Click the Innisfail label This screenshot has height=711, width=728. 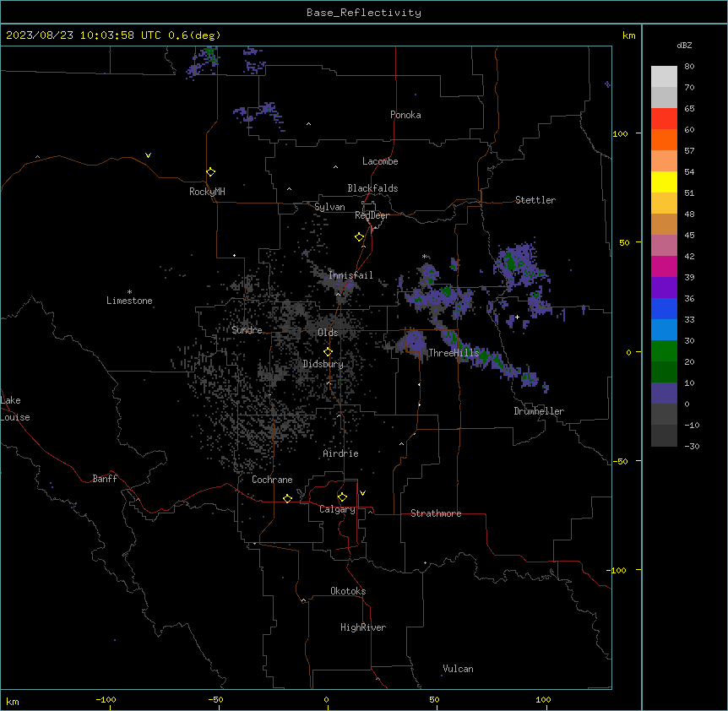tap(350, 275)
